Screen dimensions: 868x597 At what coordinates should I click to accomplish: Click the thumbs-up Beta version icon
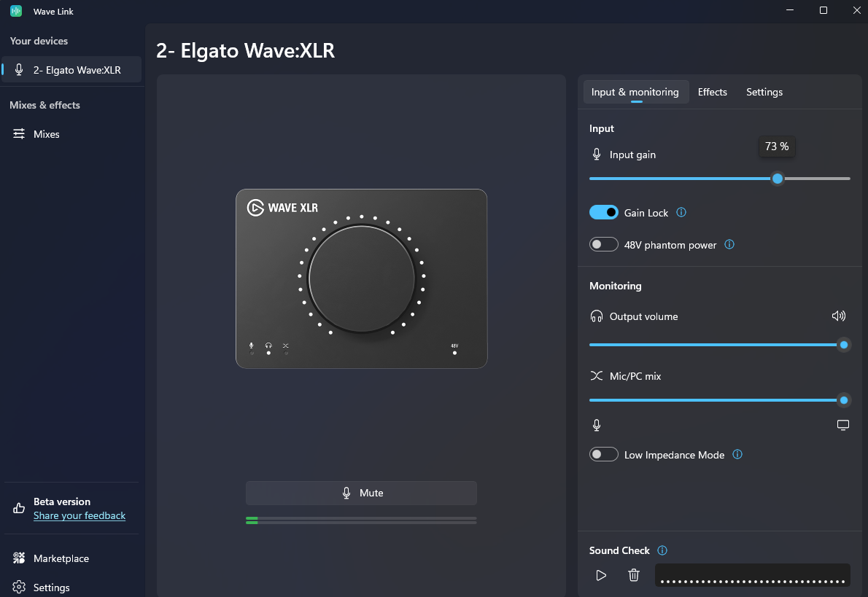(x=19, y=508)
